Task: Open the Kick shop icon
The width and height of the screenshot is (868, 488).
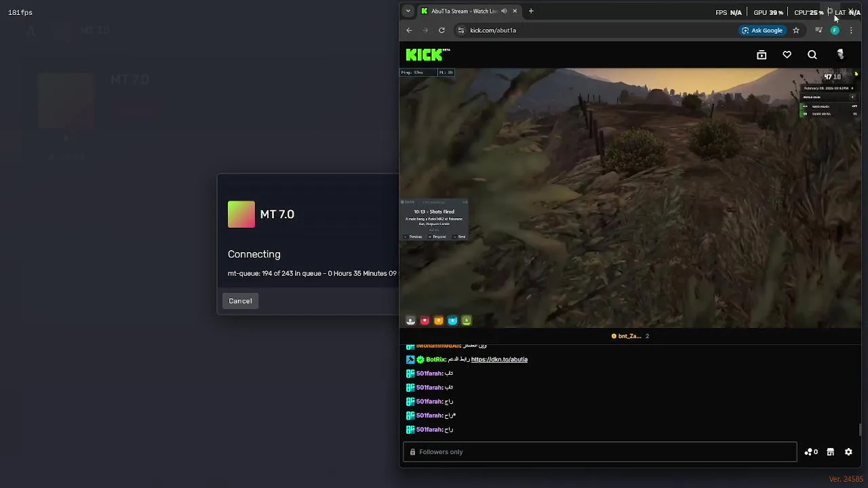Action: 830,452
